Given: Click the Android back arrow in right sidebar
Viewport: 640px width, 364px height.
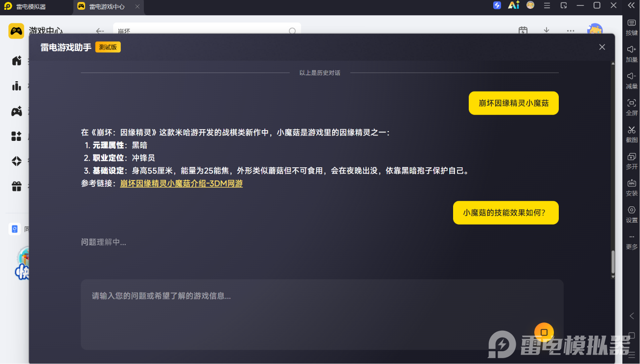Looking at the screenshot, I should tap(632, 316).
